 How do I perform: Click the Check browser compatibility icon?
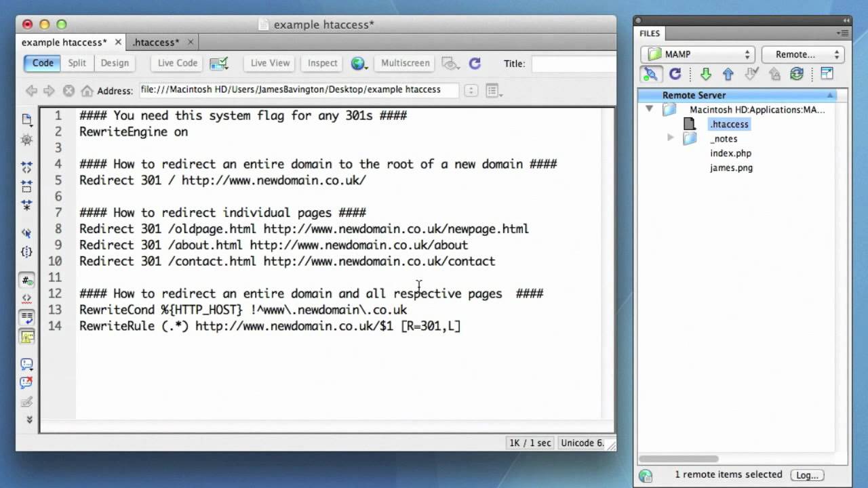tap(219, 64)
